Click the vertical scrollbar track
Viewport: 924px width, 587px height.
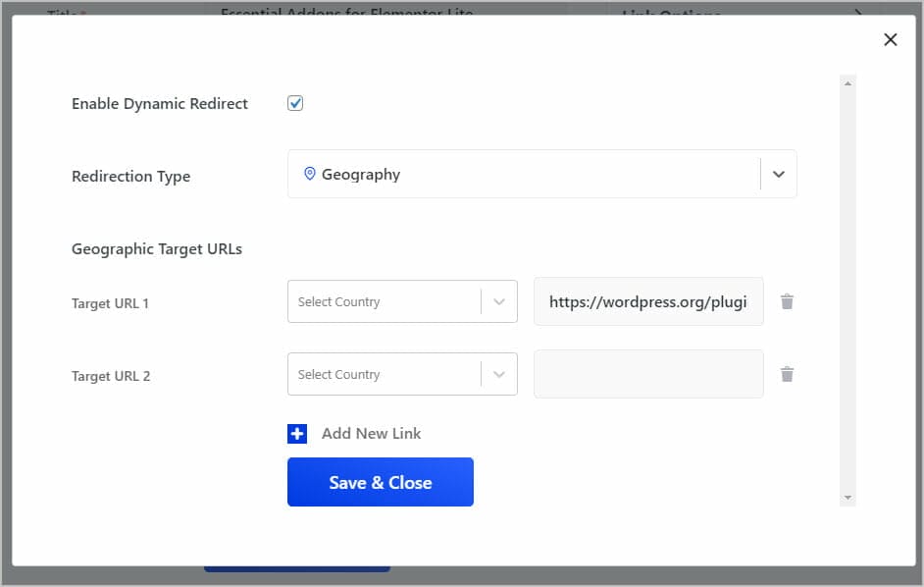(x=847, y=291)
